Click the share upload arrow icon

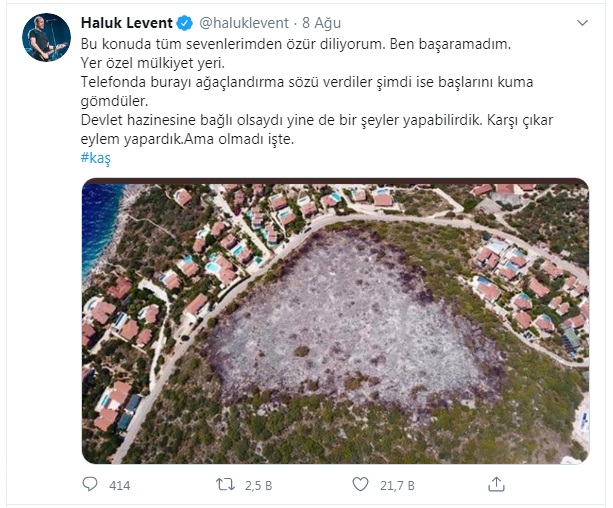pyautogui.click(x=496, y=484)
